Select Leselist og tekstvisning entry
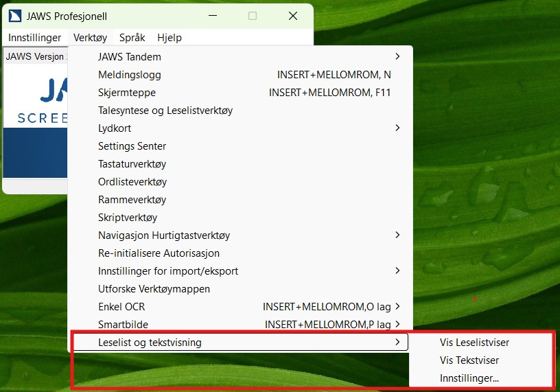Screen dimensions: 560x392 tap(240, 343)
